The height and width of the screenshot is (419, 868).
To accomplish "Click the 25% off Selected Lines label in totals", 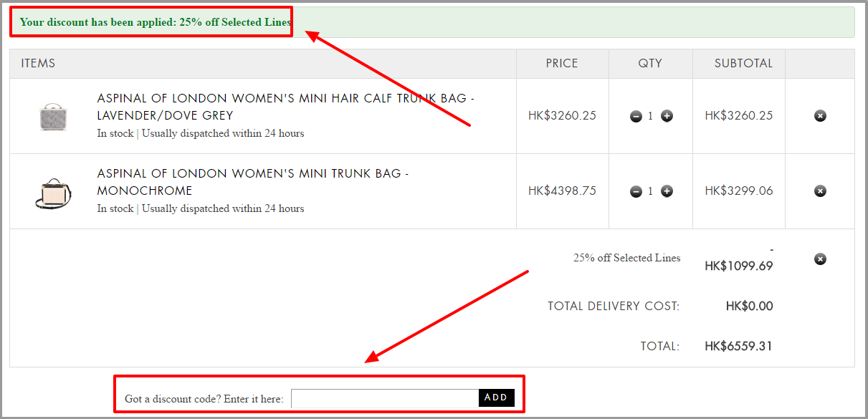I will pyautogui.click(x=627, y=258).
